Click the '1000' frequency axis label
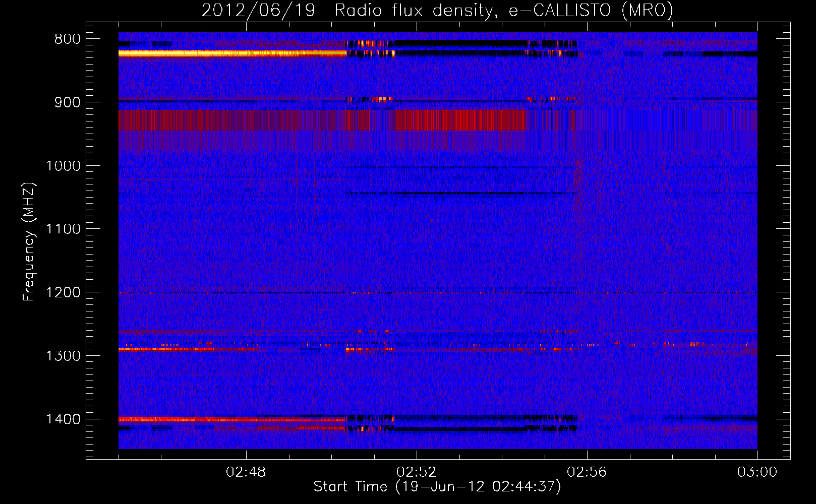This screenshot has height=504, width=816. (64, 166)
